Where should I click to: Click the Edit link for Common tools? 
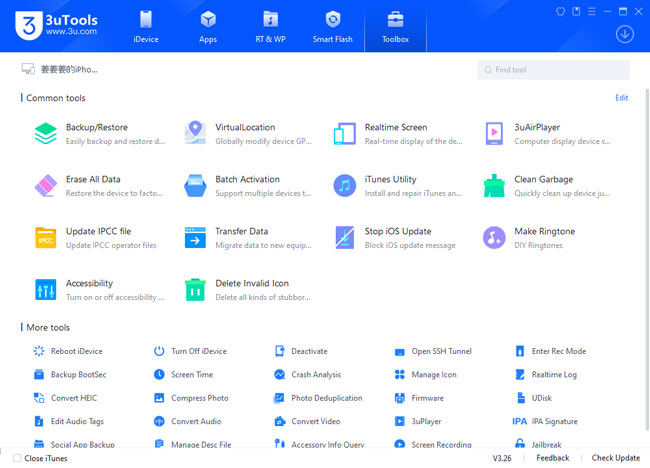[621, 98]
